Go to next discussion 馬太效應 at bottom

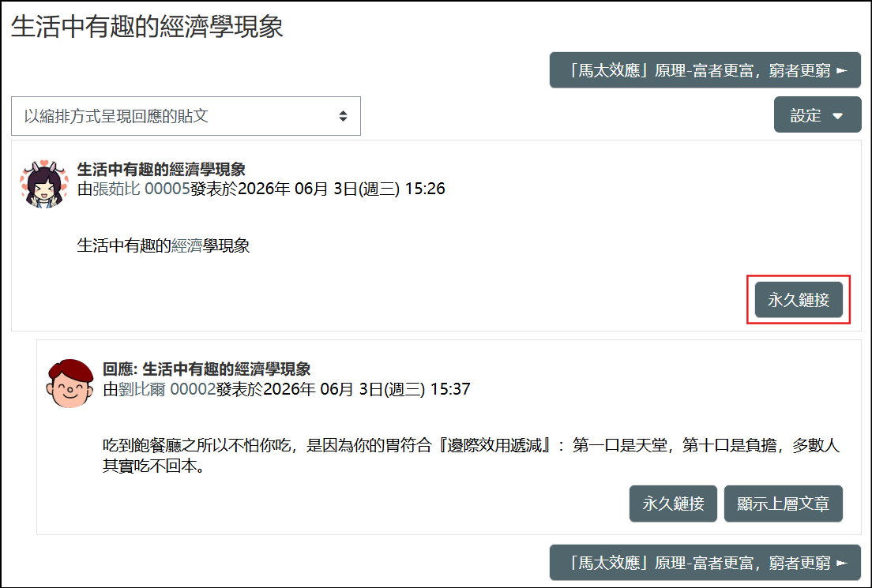coord(705,563)
